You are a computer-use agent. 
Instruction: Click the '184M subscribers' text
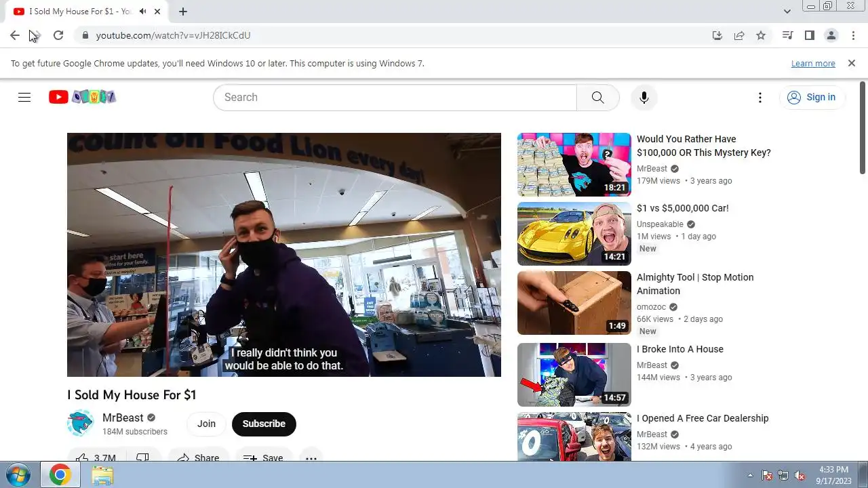click(135, 432)
